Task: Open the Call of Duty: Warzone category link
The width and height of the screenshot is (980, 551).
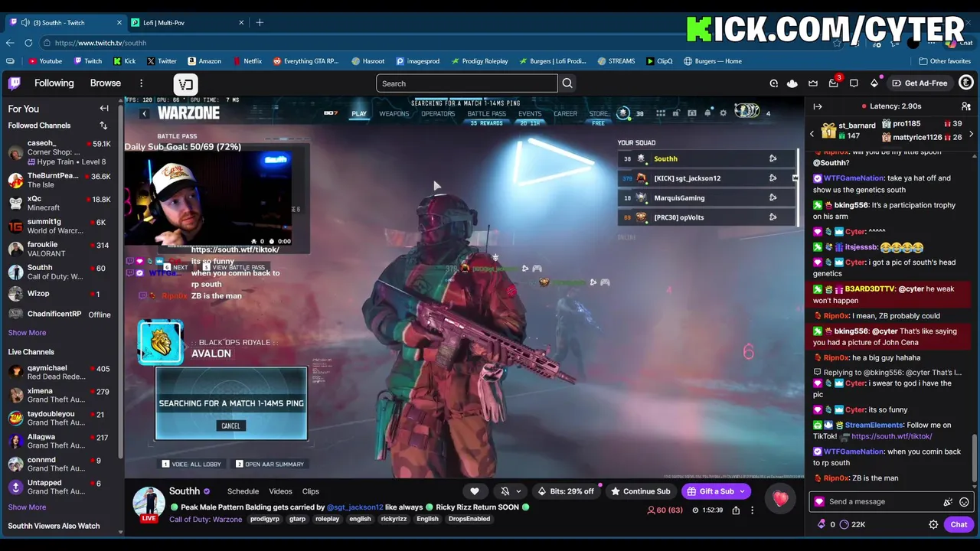Action: (205, 519)
